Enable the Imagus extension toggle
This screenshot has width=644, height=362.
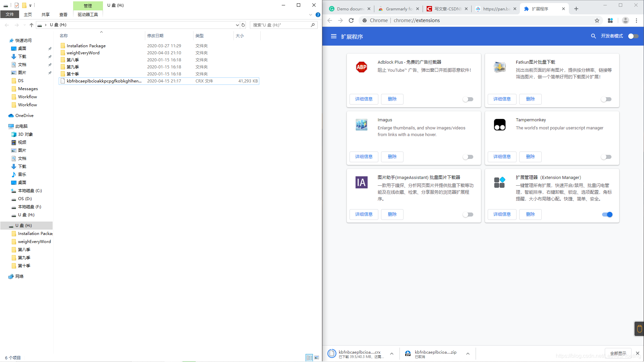468,157
